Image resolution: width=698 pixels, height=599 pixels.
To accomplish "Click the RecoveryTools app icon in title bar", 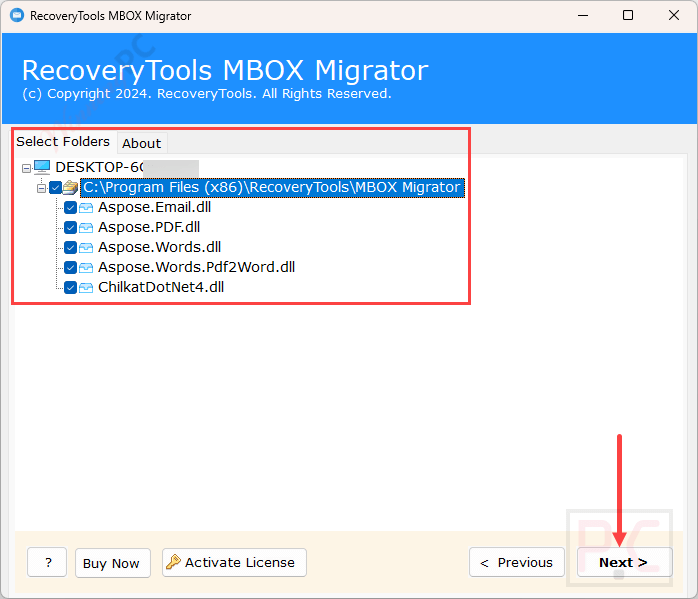I will pos(17,16).
